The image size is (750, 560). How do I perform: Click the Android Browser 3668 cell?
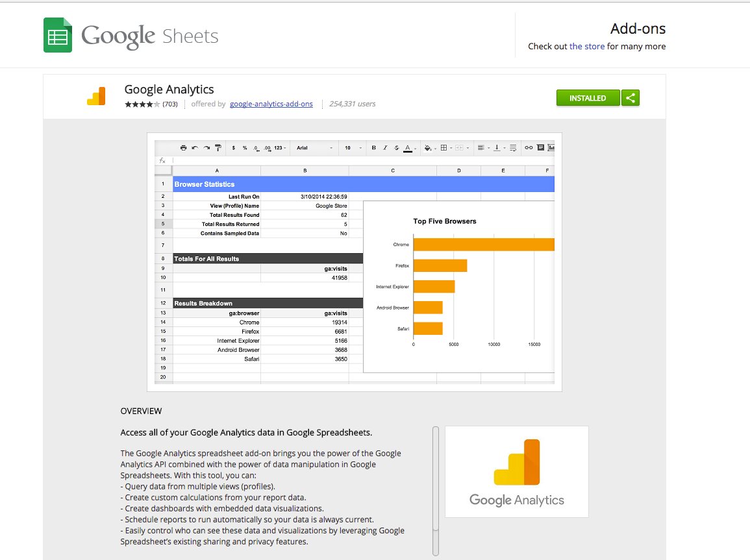(305, 350)
